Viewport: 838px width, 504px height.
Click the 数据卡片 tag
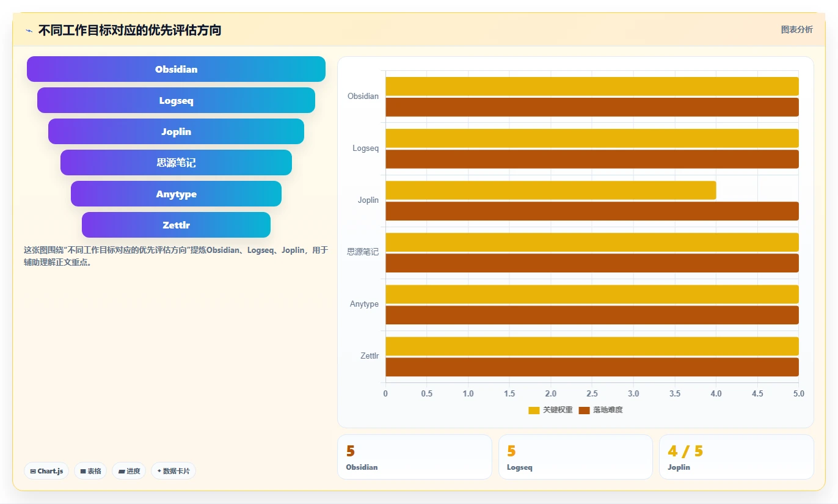173,471
